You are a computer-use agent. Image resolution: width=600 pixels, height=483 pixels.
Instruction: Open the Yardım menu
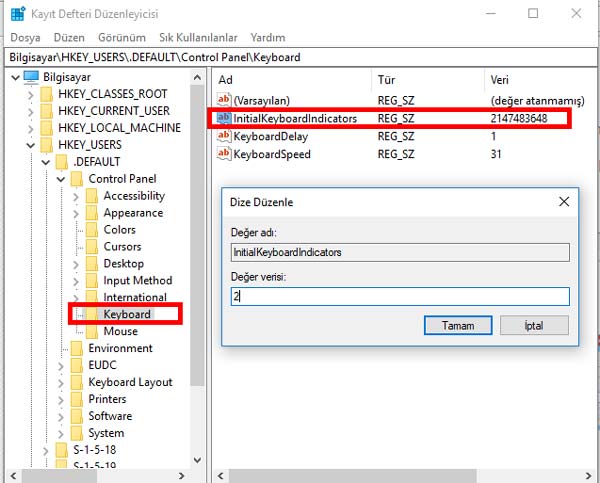(x=268, y=38)
